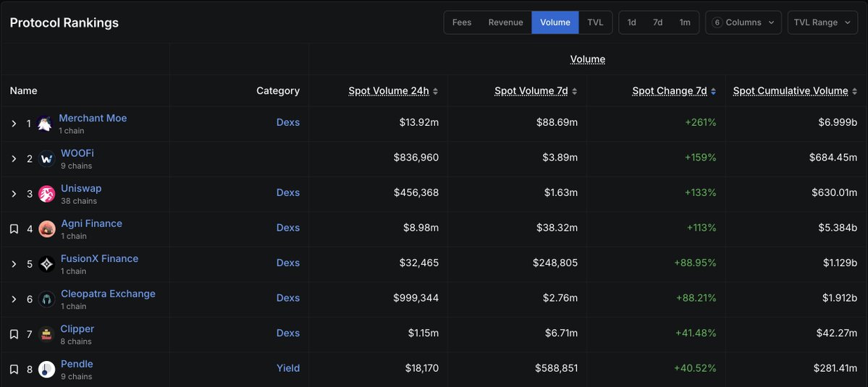Click the Spot Volume 7d column header

click(531, 91)
